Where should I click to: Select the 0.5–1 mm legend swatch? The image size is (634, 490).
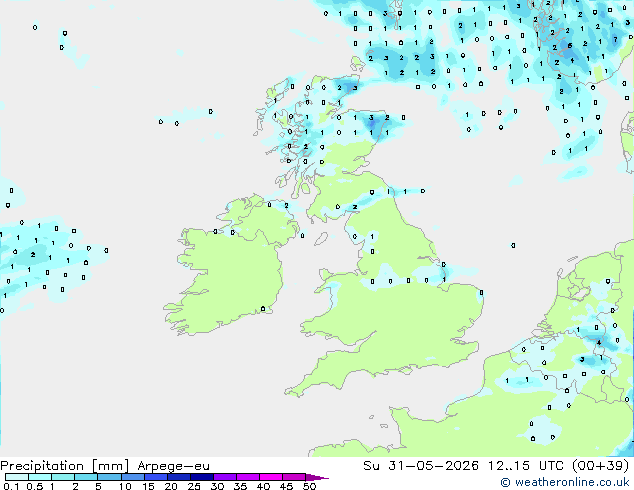pyautogui.click(x=40, y=477)
